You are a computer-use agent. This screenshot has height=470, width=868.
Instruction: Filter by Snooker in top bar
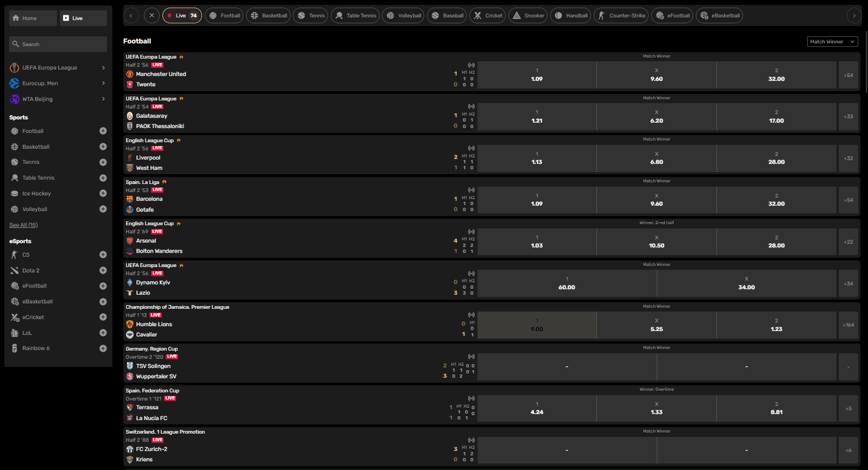(528, 16)
